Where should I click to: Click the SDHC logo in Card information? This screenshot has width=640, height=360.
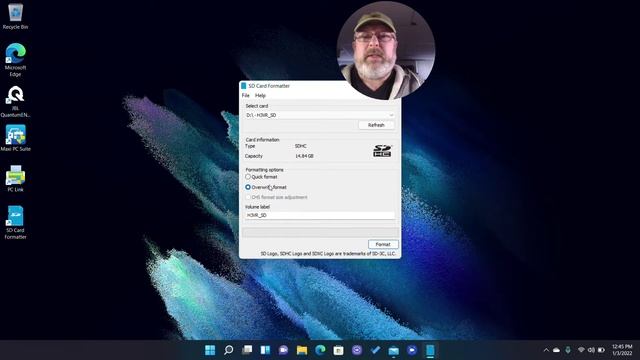382,151
